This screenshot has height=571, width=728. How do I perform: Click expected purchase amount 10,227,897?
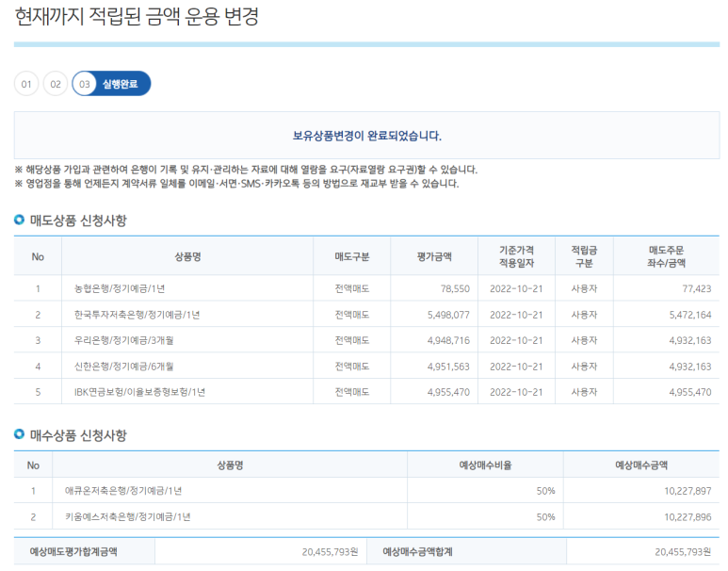[688, 491]
